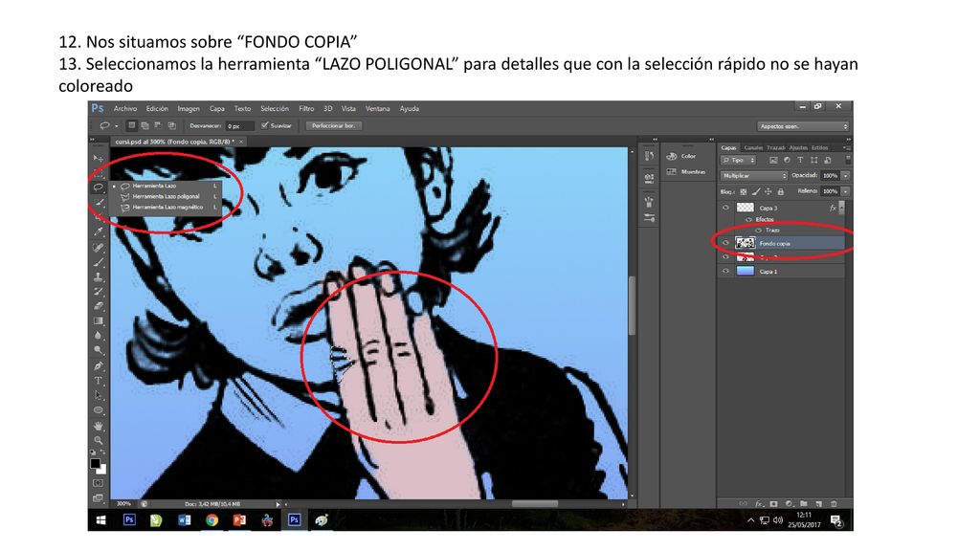Screen dimensions: 980x551
Task: Open the Archivo menu
Action: 125,109
